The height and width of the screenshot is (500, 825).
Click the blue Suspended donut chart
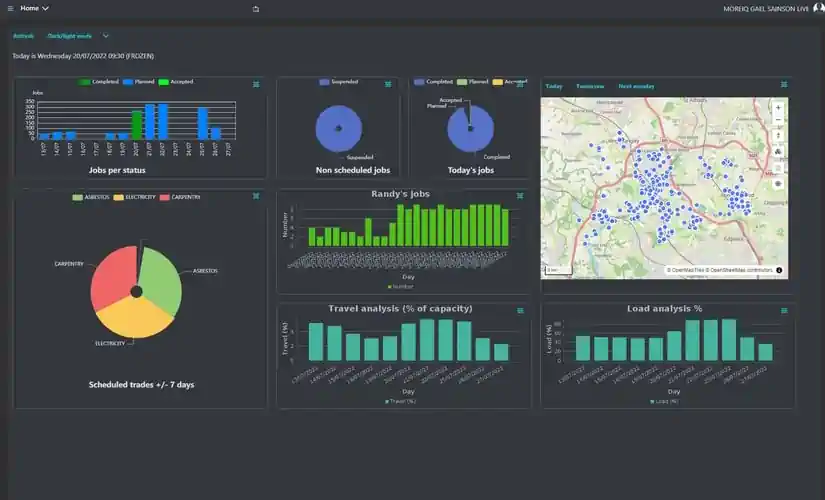click(339, 128)
